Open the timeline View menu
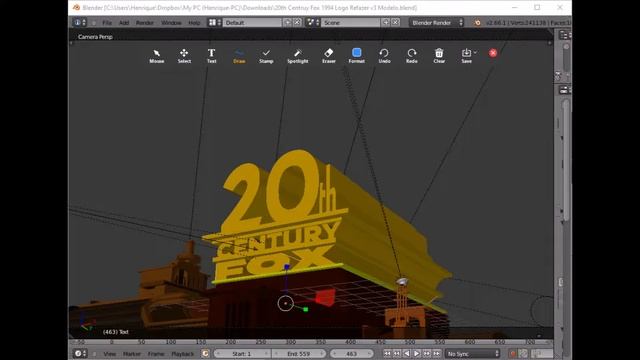640x360 pixels. click(x=109, y=354)
